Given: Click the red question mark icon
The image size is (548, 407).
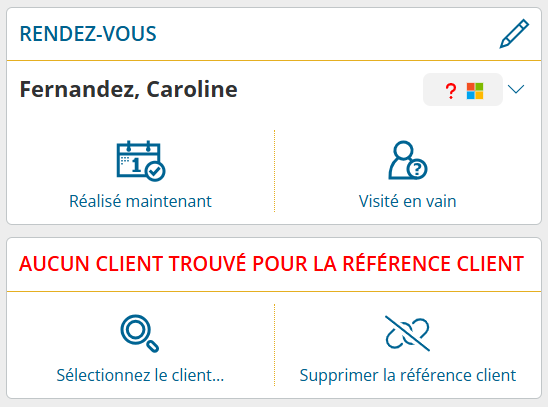Looking at the screenshot, I should click(451, 91).
